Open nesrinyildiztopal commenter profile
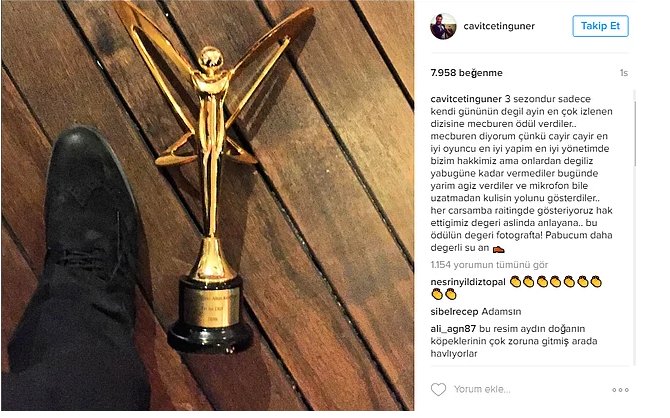Screen dimensions: 670x418 (x=468, y=282)
